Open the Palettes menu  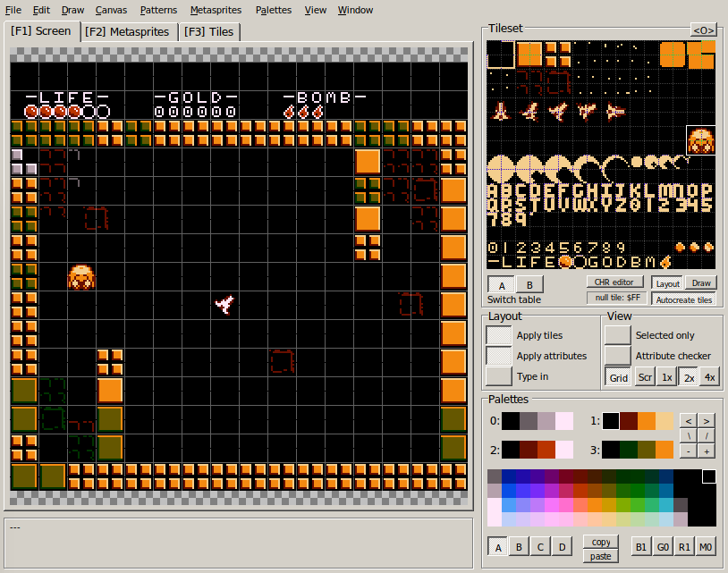tap(274, 10)
